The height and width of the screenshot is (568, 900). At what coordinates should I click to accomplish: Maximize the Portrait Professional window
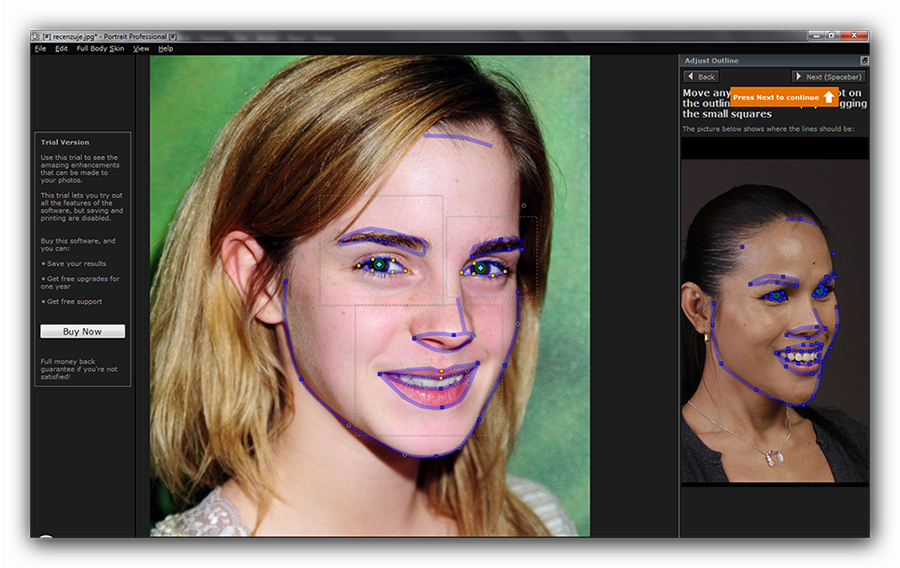pyautogui.click(x=832, y=36)
